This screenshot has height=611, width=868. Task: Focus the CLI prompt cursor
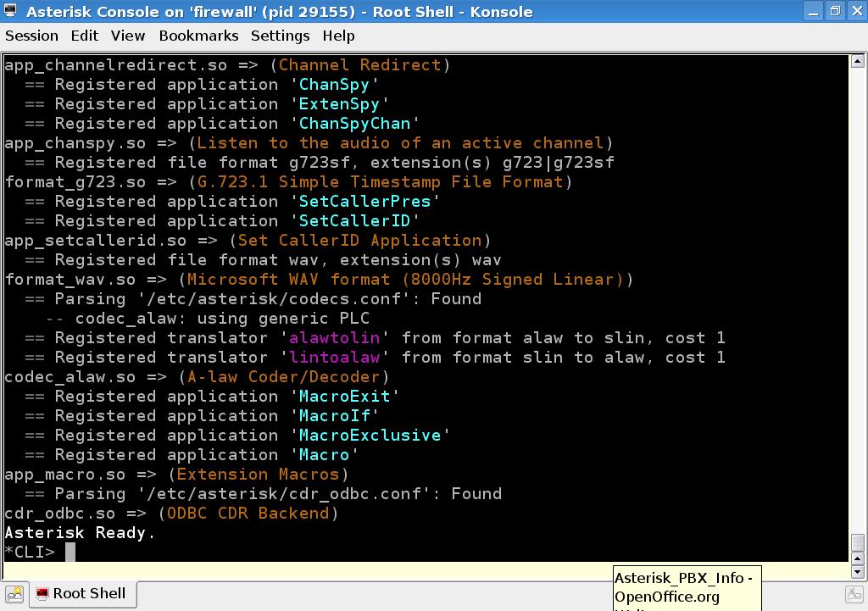[x=70, y=553]
